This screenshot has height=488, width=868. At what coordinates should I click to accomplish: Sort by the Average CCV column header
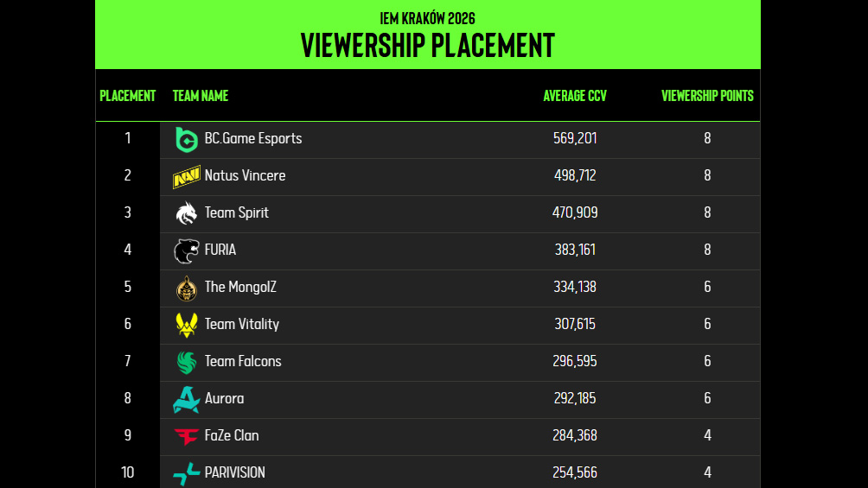pos(575,96)
